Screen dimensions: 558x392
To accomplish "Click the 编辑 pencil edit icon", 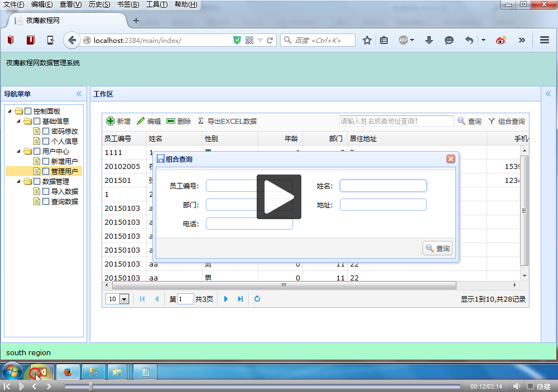I will [141, 121].
